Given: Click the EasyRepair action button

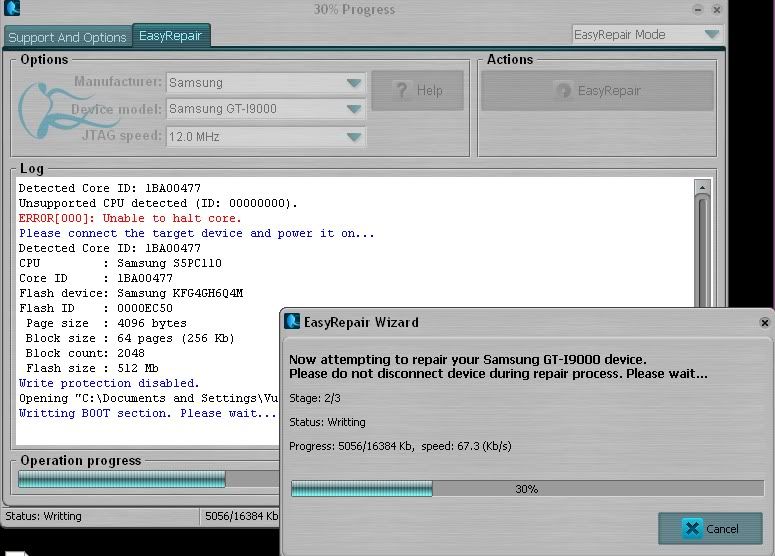Looking at the screenshot, I should point(598,90).
